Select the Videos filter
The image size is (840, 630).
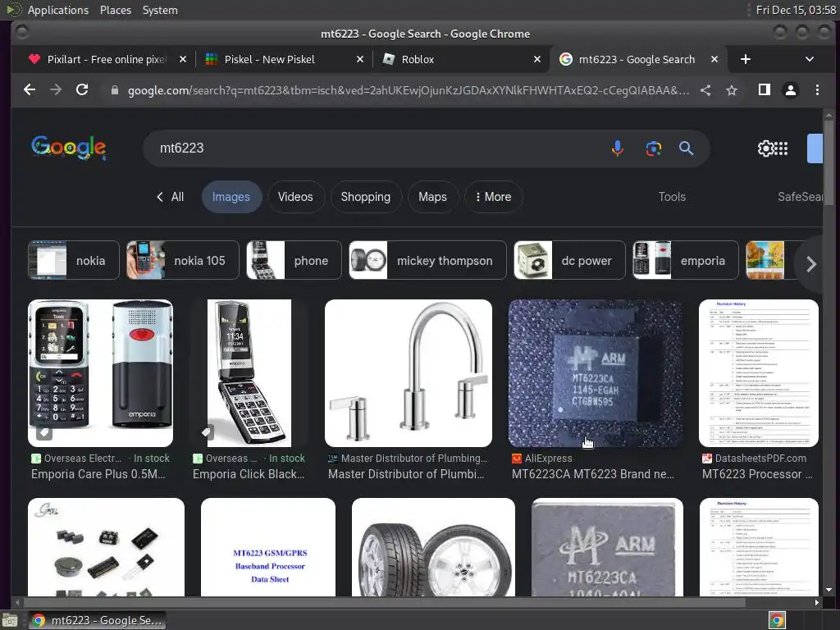tap(295, 197)
